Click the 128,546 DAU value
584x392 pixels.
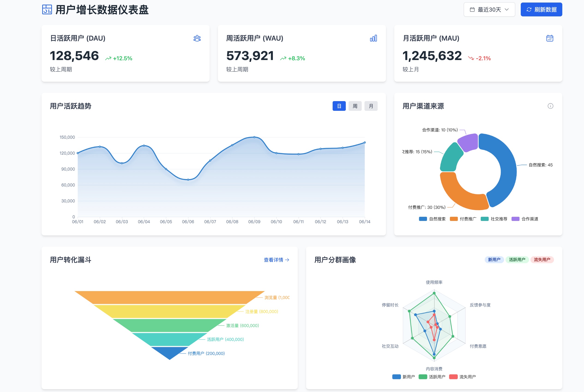click(74, 55)
